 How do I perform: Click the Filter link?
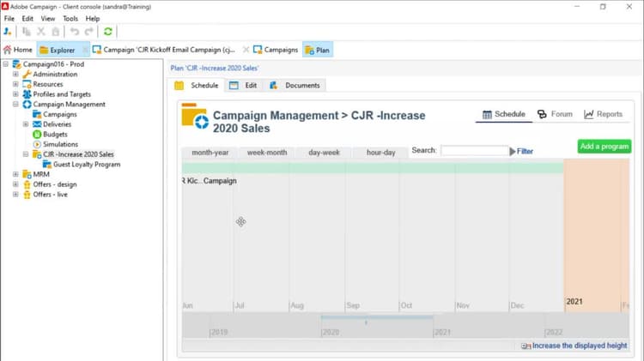525,152
